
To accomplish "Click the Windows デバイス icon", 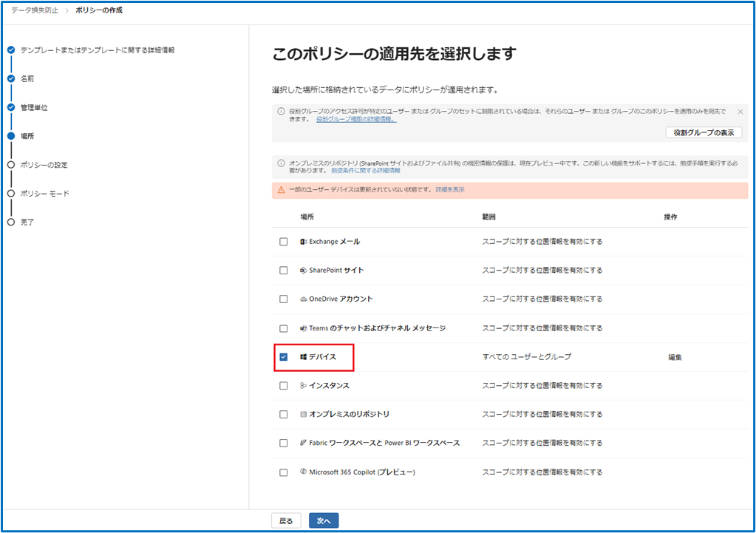I will click(304, 357).
